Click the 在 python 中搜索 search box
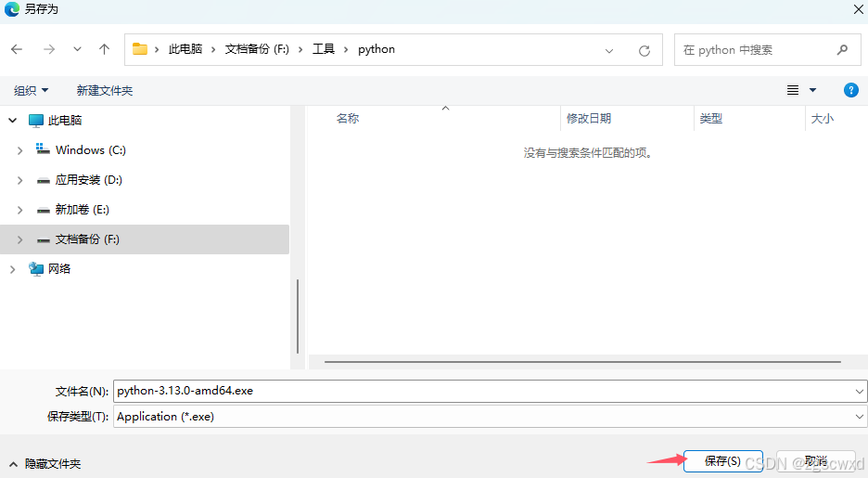 tap(767, 50)
